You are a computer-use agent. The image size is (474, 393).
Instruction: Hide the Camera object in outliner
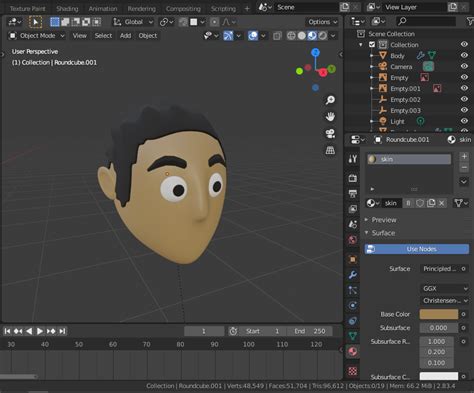[x=464, y=66]
